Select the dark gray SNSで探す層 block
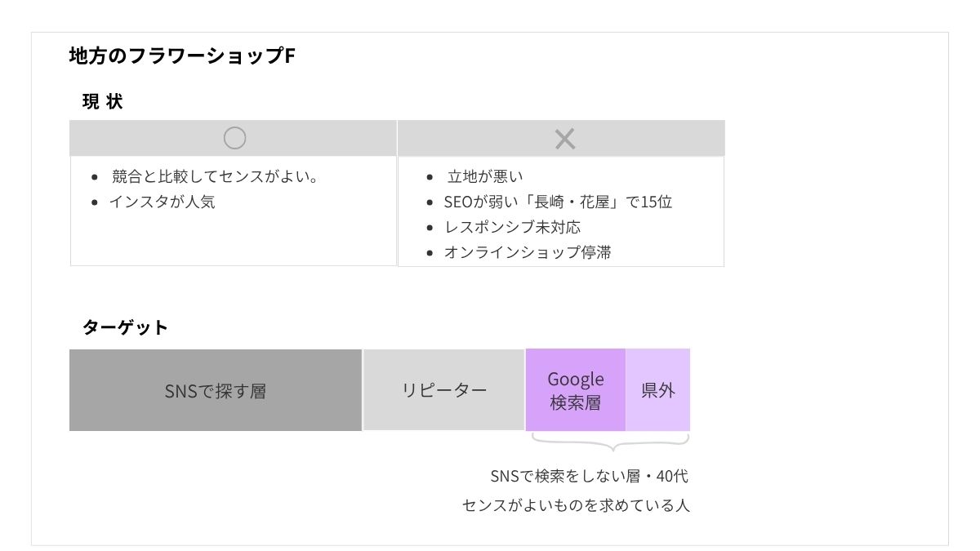 [216, 390]
